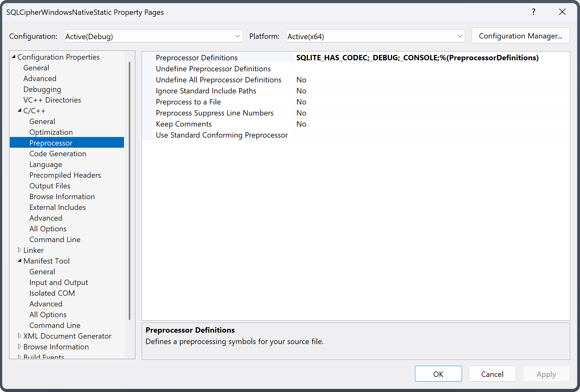Select Command Line under Manifest Tool

[x=55, y=325]
